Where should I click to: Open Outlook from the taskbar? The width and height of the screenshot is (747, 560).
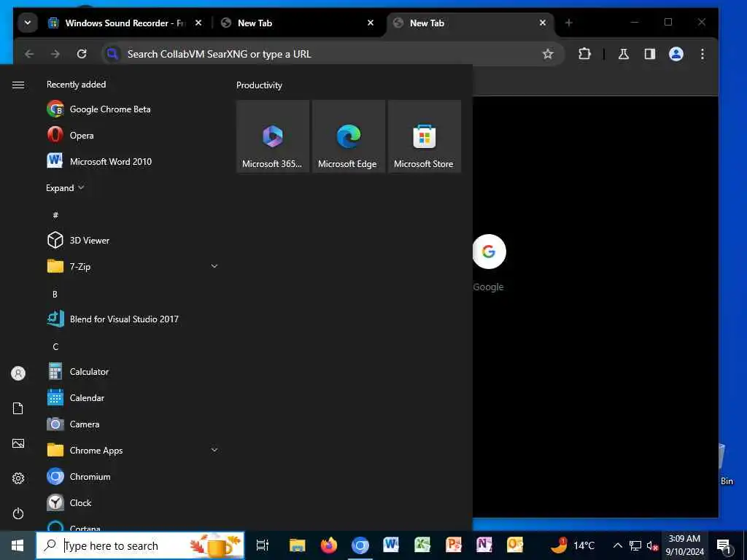tap(515, 545)
